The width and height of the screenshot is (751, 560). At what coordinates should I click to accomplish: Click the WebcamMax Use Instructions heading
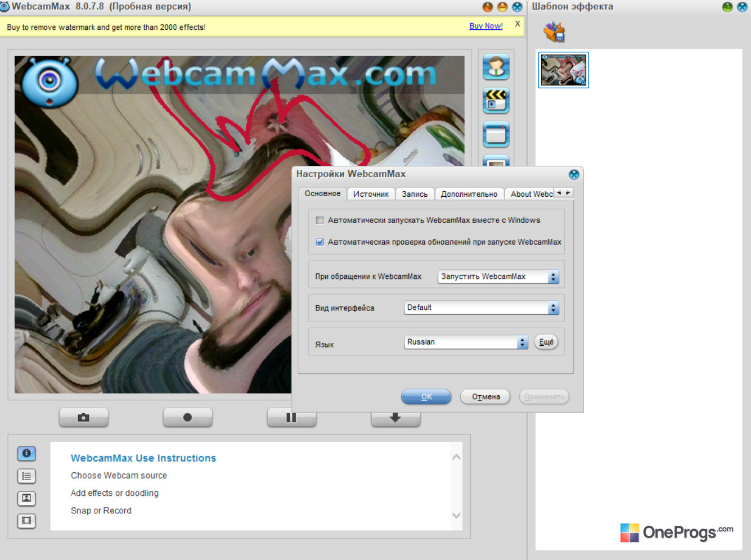pos(143,458)
